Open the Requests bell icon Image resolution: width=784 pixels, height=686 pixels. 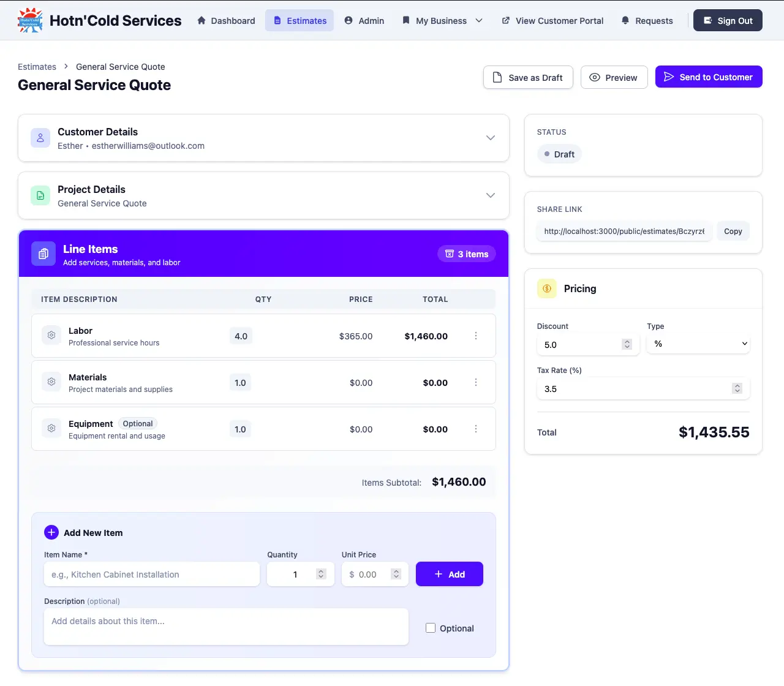coord(625,20)
